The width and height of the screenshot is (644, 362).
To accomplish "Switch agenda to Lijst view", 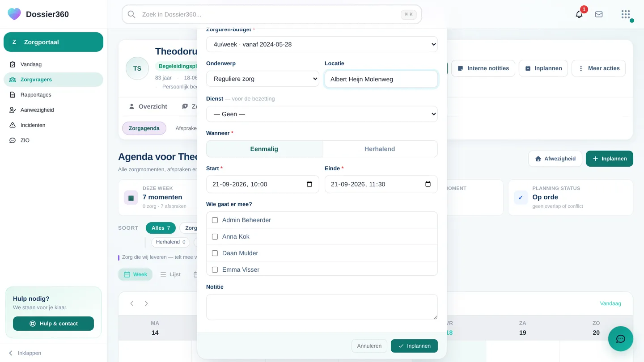I will pyautogui.click(x=170, y=274).
